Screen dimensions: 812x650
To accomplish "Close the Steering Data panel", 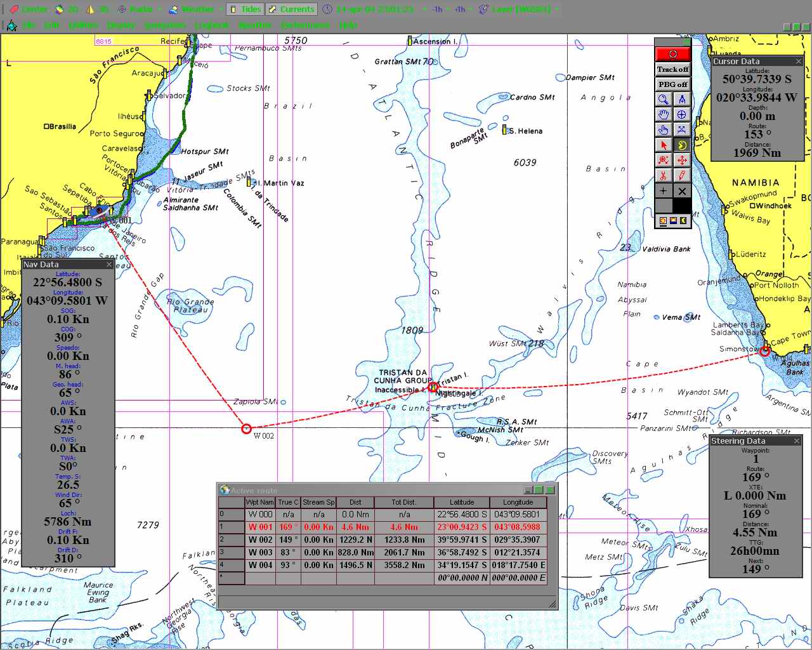I will click(x=797, y=441).
